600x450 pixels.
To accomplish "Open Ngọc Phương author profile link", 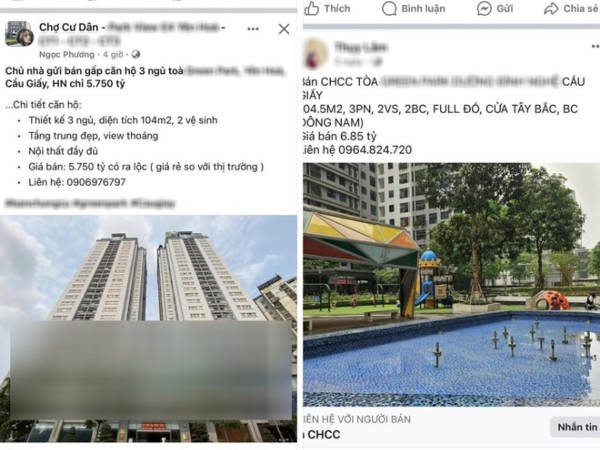I will pyautogui.click(x=67, y=54).
